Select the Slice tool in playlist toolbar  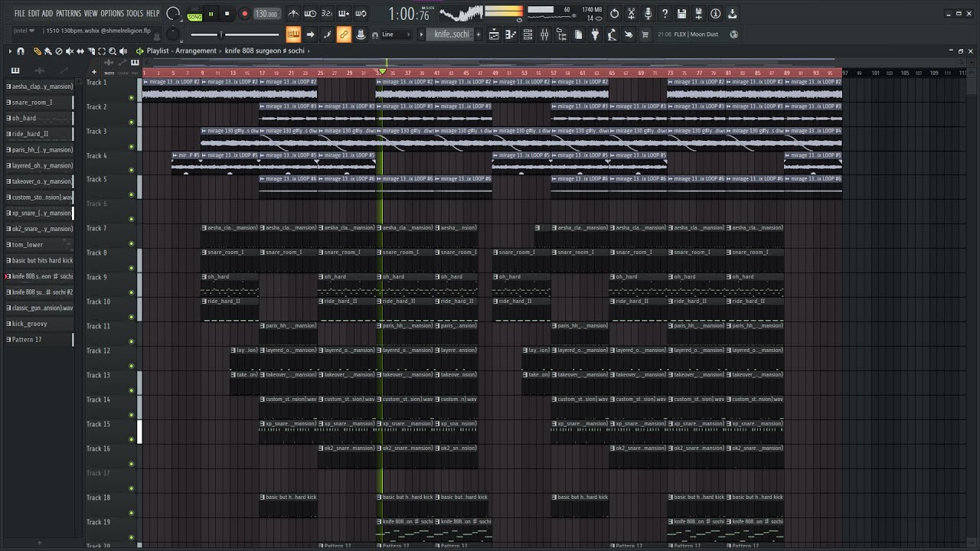pos(91,51)
